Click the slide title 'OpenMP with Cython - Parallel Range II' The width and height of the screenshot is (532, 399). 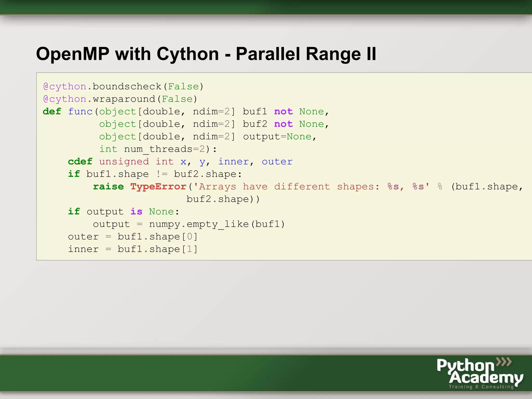click(x=206, y=54)
